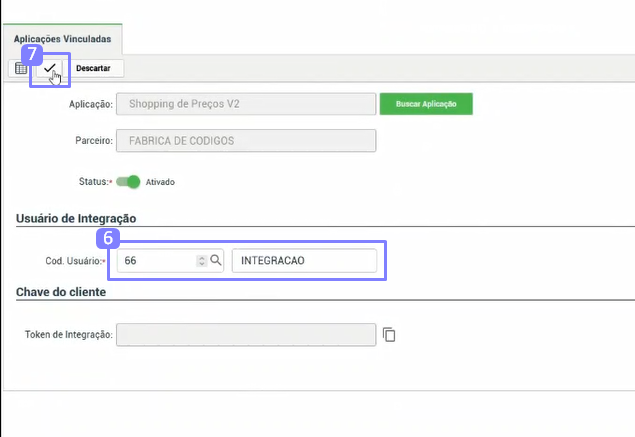The height and width of the screenshot is (437, 635).
Task: Click the INTEGRACAO user name field
Action: point(304,260)
